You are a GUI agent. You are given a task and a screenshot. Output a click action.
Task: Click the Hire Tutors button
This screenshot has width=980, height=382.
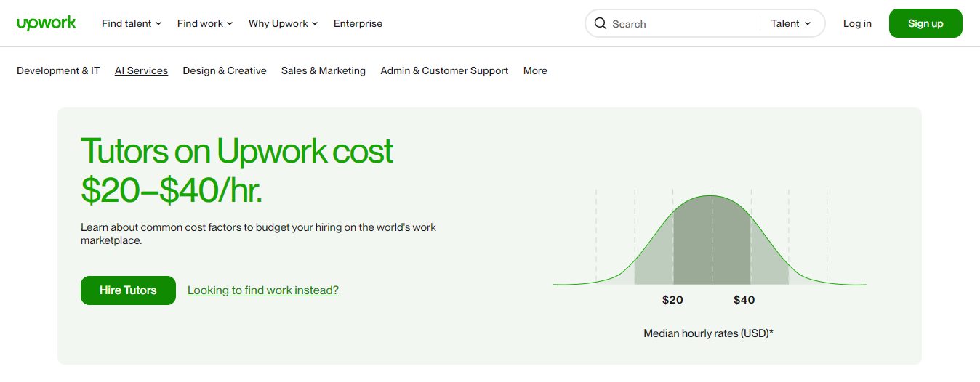128,290
